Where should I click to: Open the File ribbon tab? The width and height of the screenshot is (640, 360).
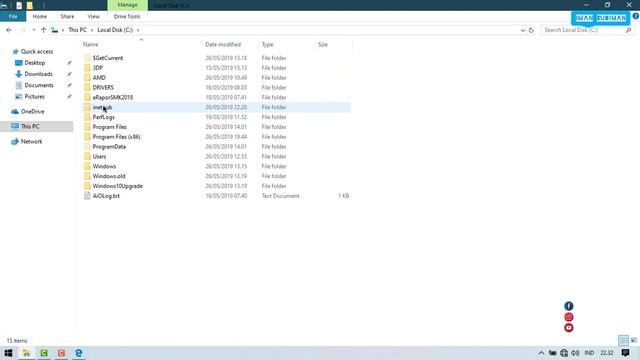click(13, 16)
